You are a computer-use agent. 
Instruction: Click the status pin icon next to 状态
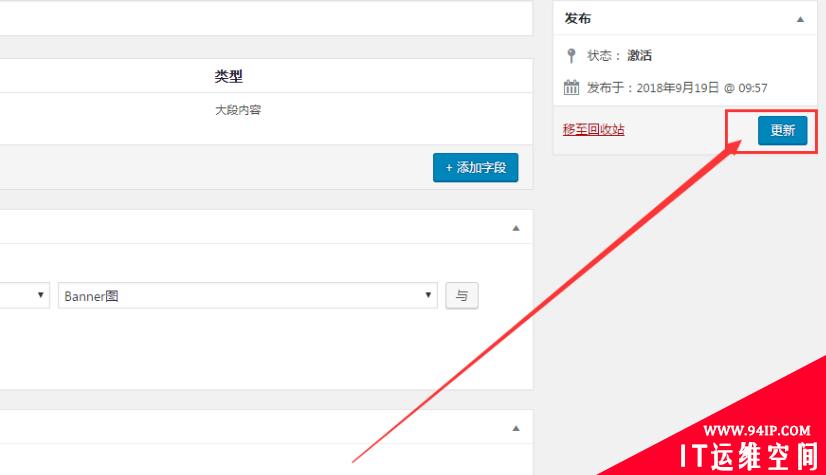pyautogui.click(x=571, y=56)
